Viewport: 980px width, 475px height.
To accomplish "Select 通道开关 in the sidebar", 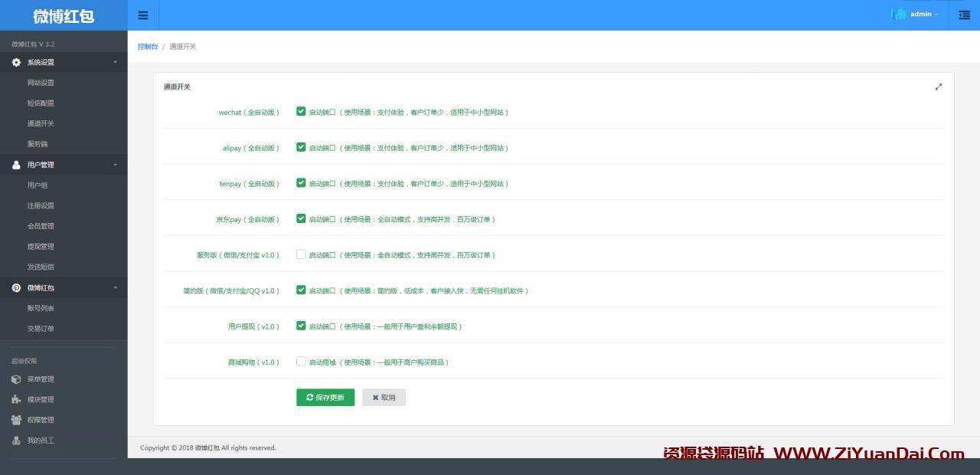I will click(41, 123).
